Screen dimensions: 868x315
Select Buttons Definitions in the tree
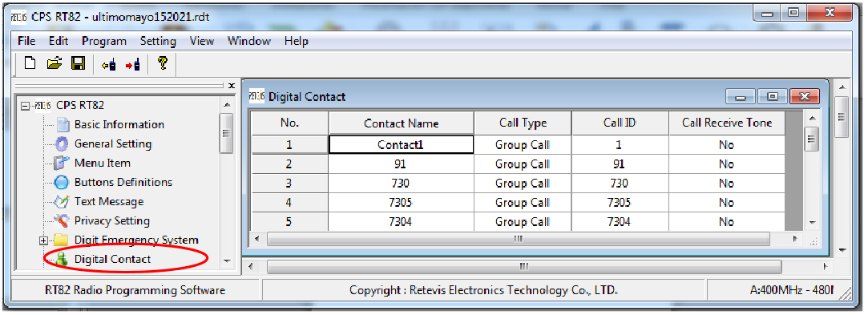coord(123,182)
